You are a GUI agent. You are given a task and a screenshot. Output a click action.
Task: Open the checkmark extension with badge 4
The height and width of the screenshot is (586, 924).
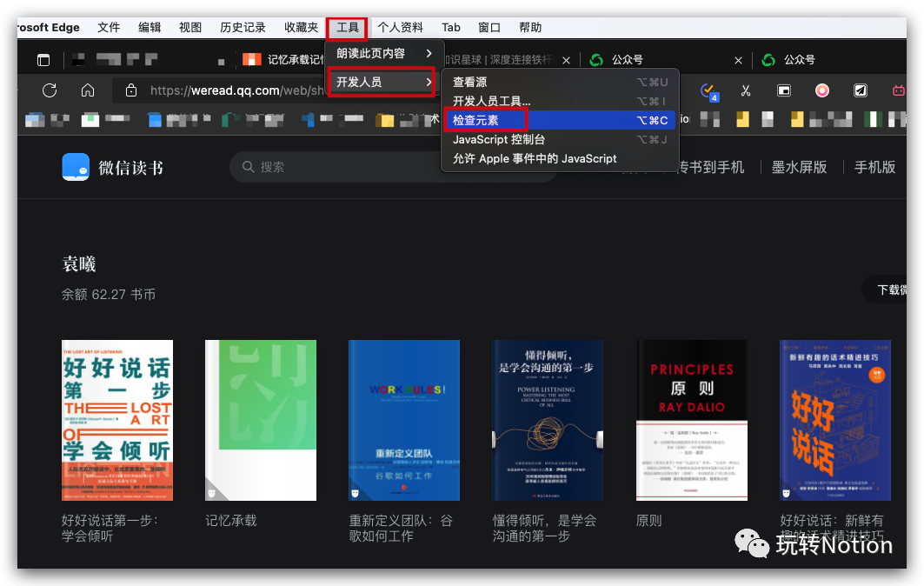click(x=708, y=90)
